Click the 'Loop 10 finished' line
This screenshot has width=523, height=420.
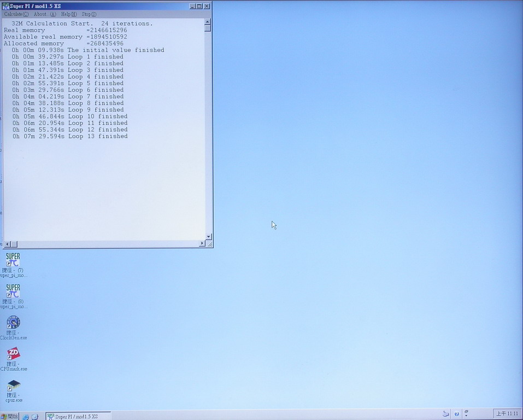tap(70, 116)
